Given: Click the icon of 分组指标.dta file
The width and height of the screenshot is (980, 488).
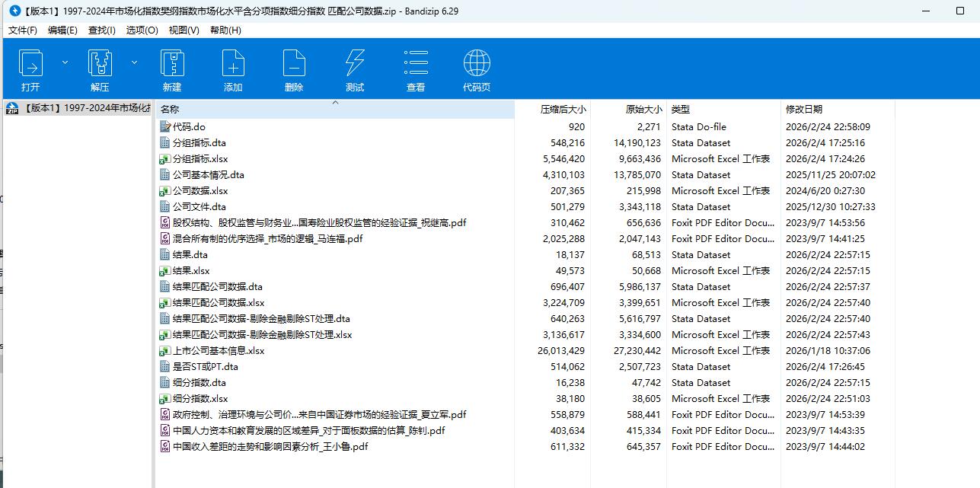Looking at the screenshot, I should point(165,143).
